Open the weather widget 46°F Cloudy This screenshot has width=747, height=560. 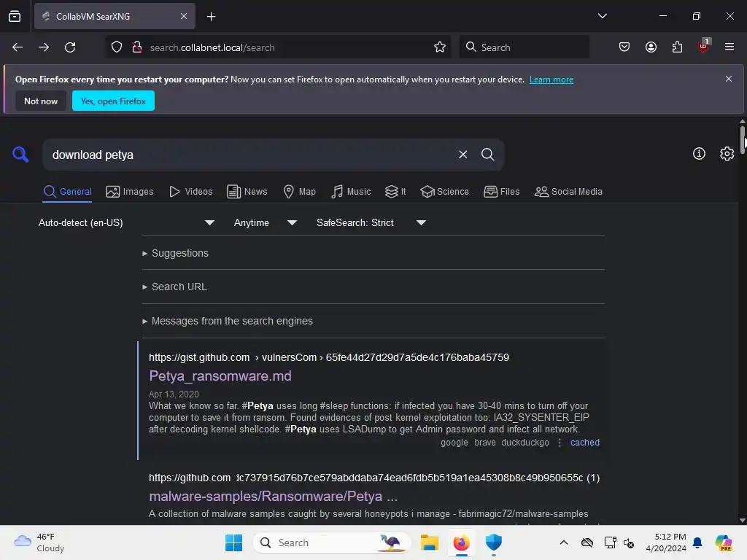[39, 542]
